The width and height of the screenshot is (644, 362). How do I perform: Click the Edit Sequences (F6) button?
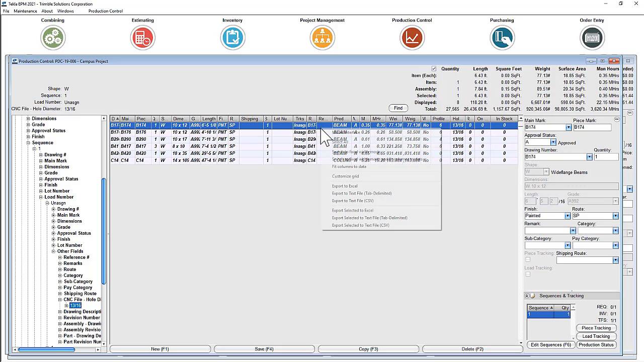pos(551,345)
